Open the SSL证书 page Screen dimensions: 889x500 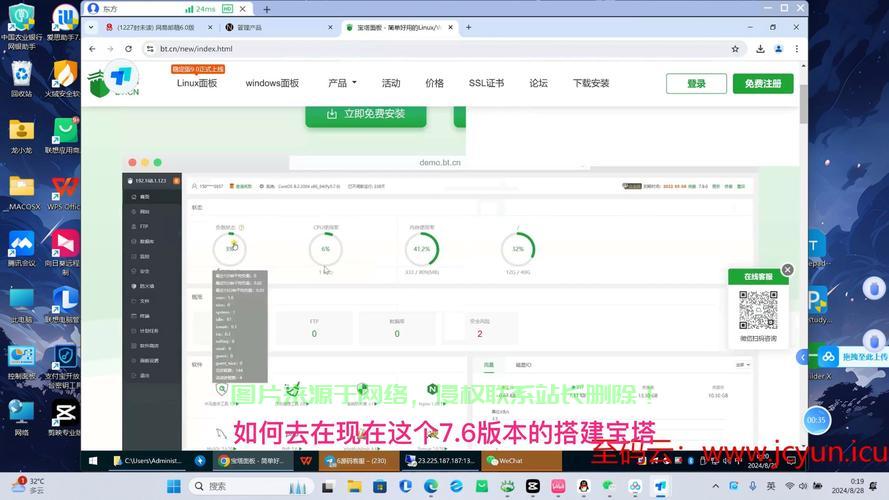pyautogui.click(x=486, y=83)
